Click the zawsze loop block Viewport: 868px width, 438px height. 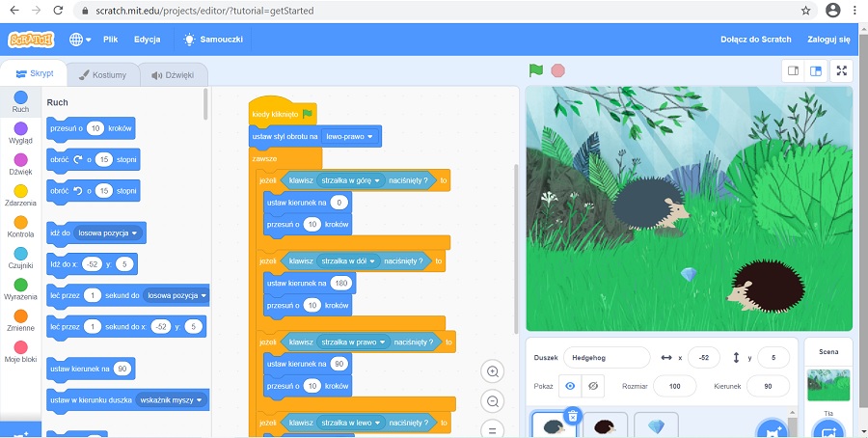click(x=264, y=158)
